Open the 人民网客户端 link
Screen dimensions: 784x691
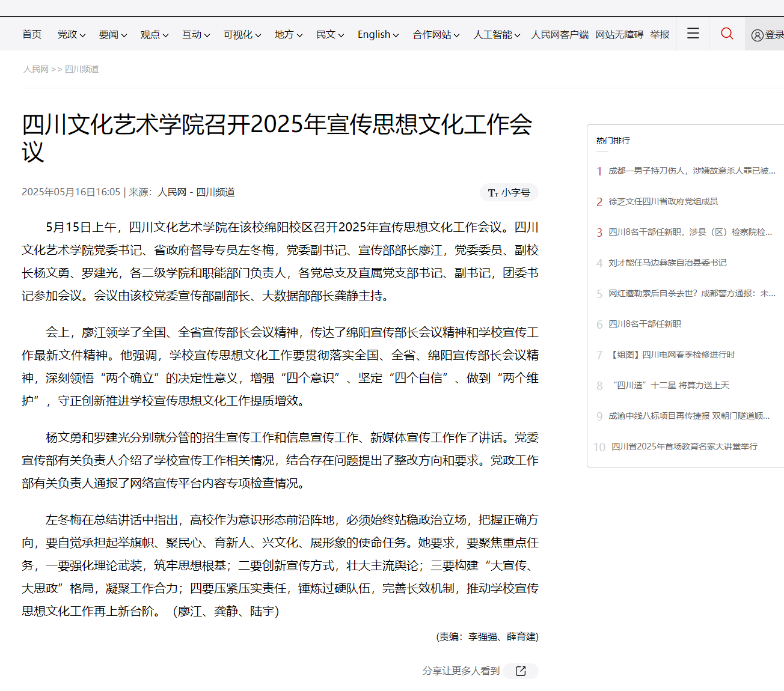[x=560, y=35]
